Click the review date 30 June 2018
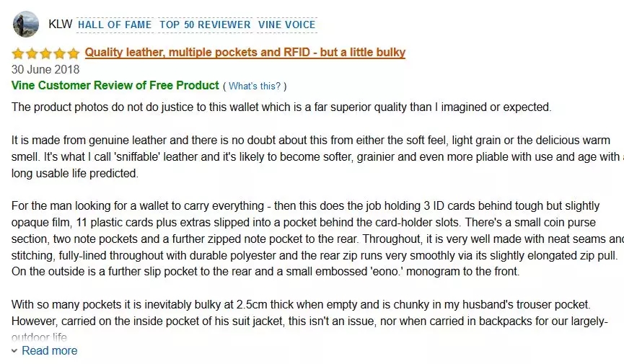 (45, 70)
